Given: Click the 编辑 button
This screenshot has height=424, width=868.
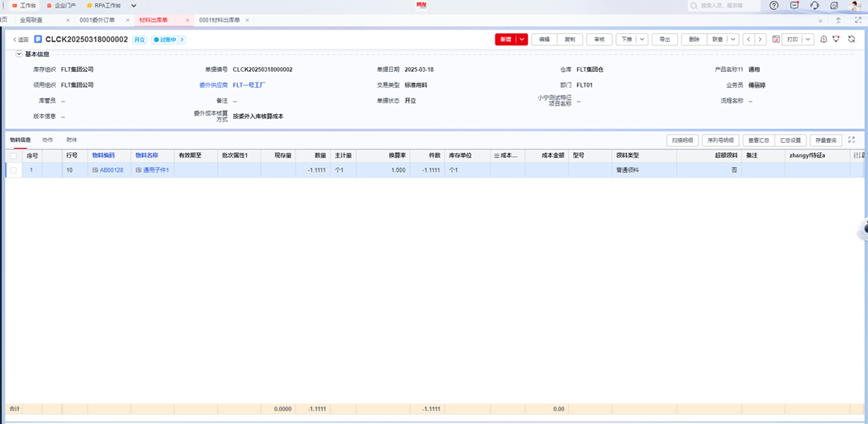Looking at the screenshot, I should click(544, 40).
